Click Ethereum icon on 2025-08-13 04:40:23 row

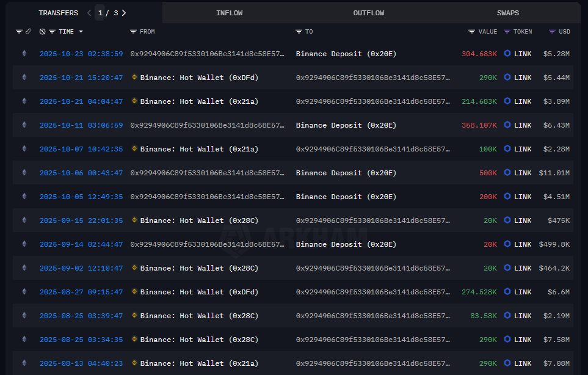click(24, 363)
